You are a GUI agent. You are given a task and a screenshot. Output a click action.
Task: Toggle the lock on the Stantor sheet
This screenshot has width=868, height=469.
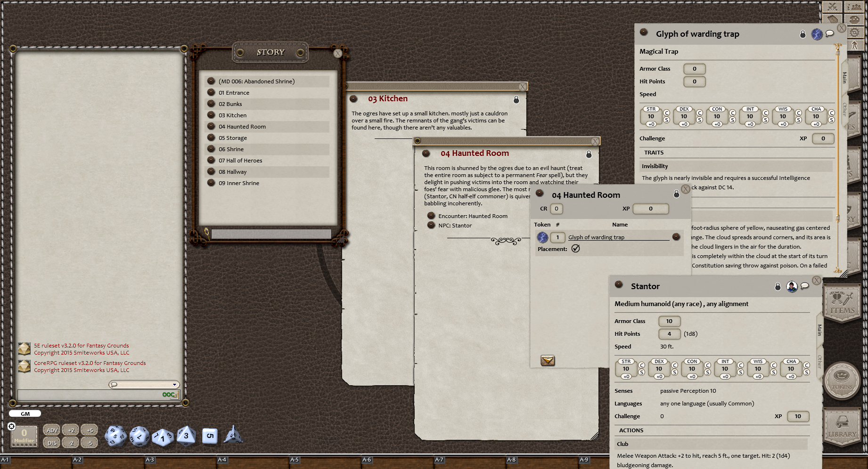pyautogui.click(x=778, y=286)
